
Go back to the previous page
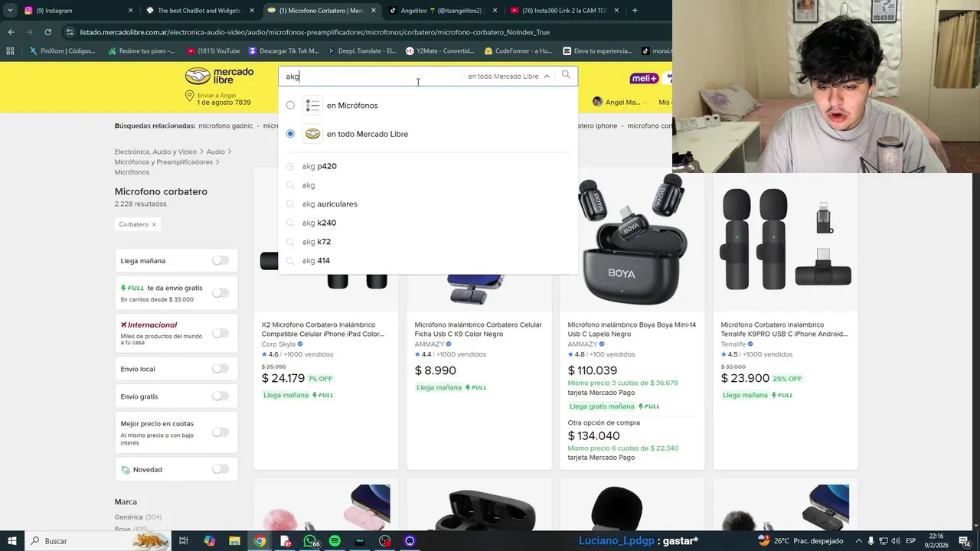coord(11,32)
